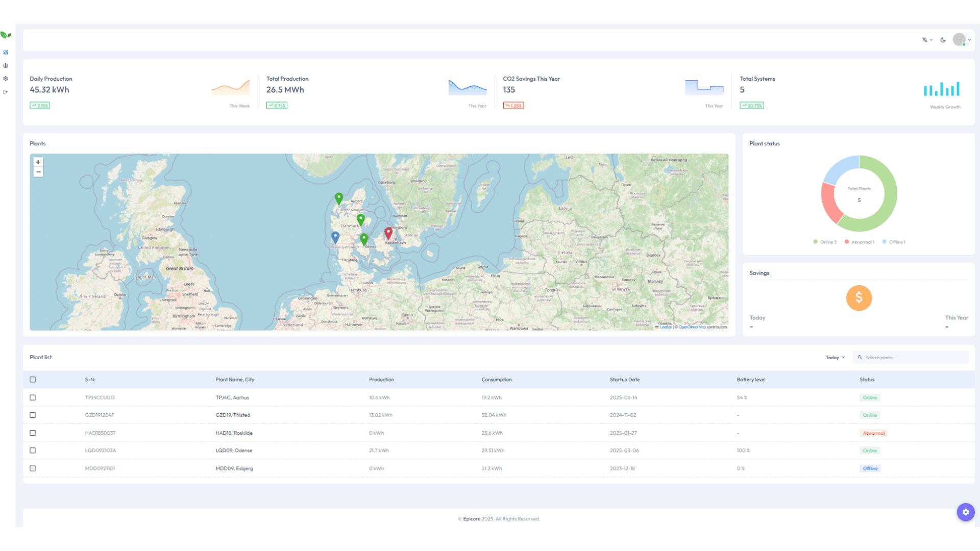
Task: Click the Epicore footer link
Action: [x=472, y=519]
